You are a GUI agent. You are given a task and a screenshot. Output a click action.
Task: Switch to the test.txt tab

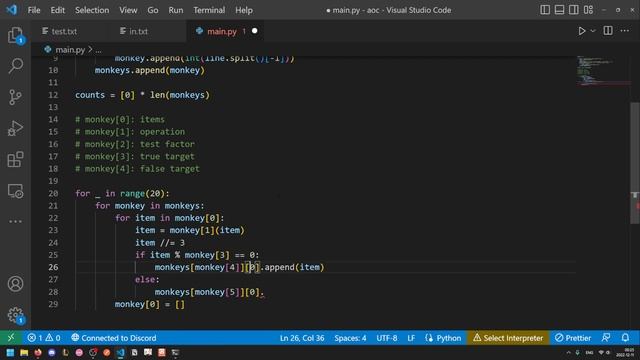coord(64,31)
